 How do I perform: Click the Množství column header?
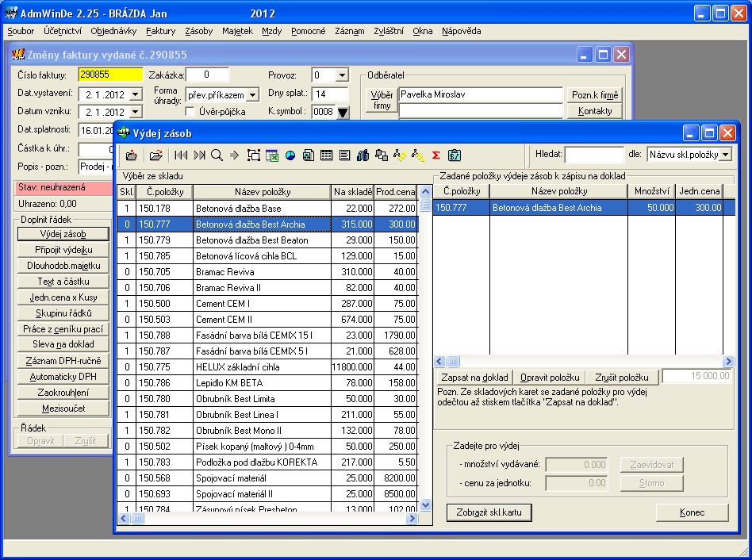coord(651,191)
